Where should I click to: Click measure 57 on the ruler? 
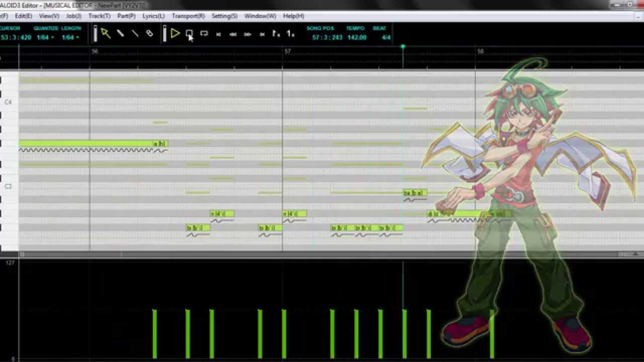[x=287, y=51]
